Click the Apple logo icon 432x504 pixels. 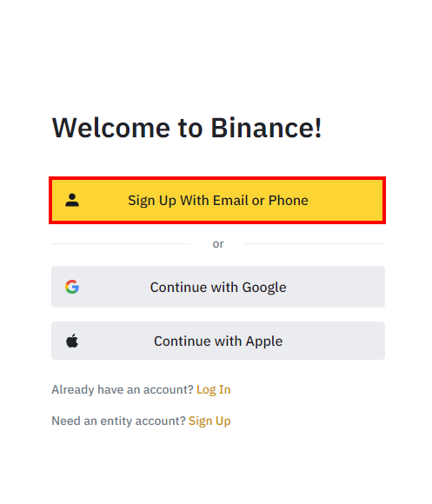(72, 341)
